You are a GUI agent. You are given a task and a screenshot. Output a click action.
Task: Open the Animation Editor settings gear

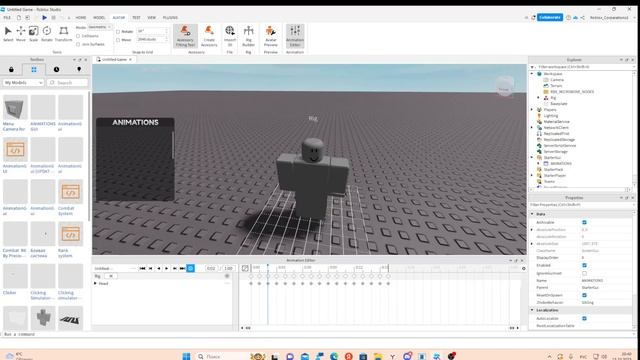(x=524, y=268)
